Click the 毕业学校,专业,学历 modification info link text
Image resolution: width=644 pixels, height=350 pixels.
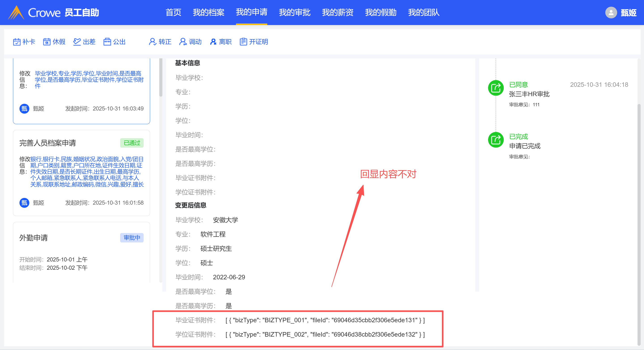coord(89,79)
